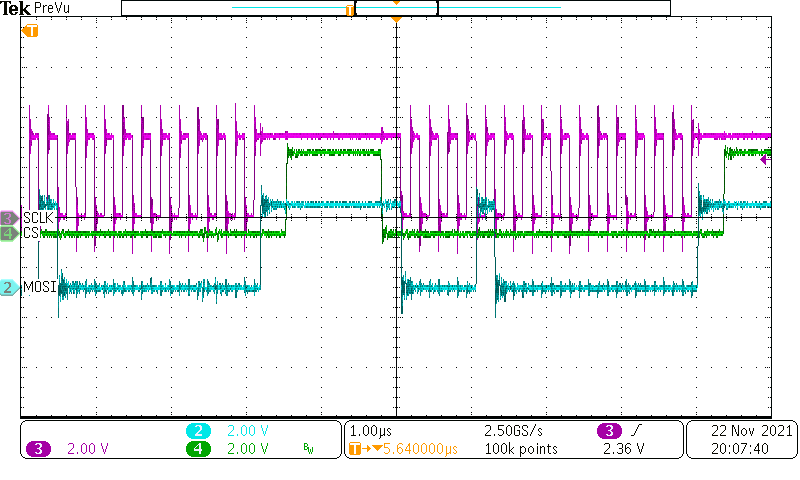Click the channel 3 2.00 V scale readout
Screen dimensions: 800x480
88,449
